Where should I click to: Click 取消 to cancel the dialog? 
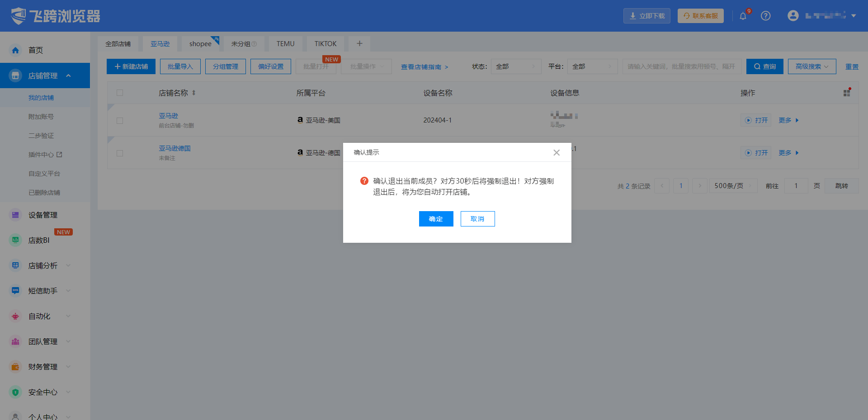click(477, 219)
